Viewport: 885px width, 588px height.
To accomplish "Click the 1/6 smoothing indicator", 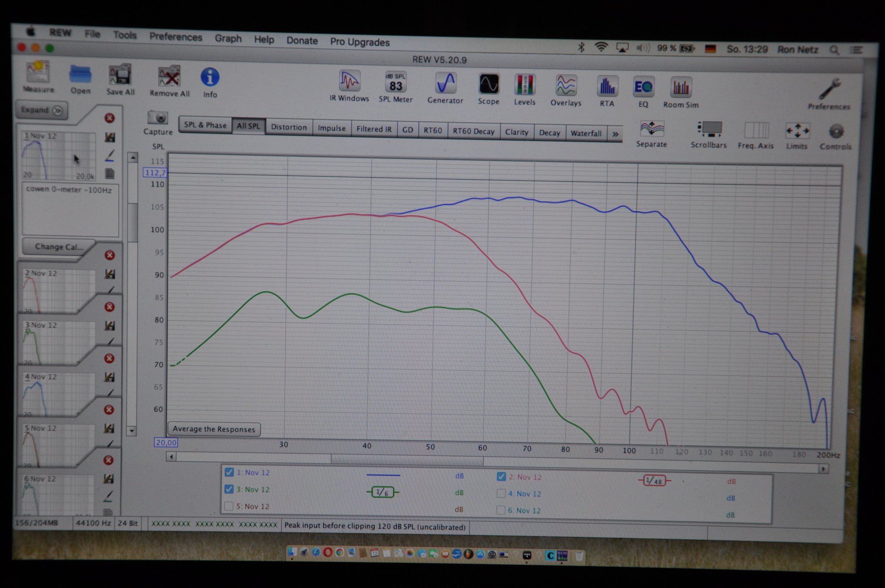I will (x=383, y=492).
